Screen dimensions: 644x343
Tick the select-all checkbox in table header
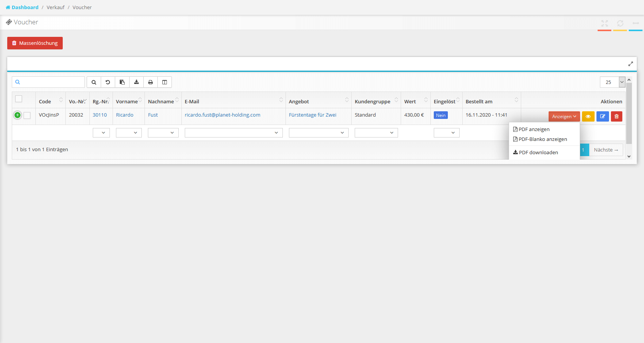(x=19, y=99)
